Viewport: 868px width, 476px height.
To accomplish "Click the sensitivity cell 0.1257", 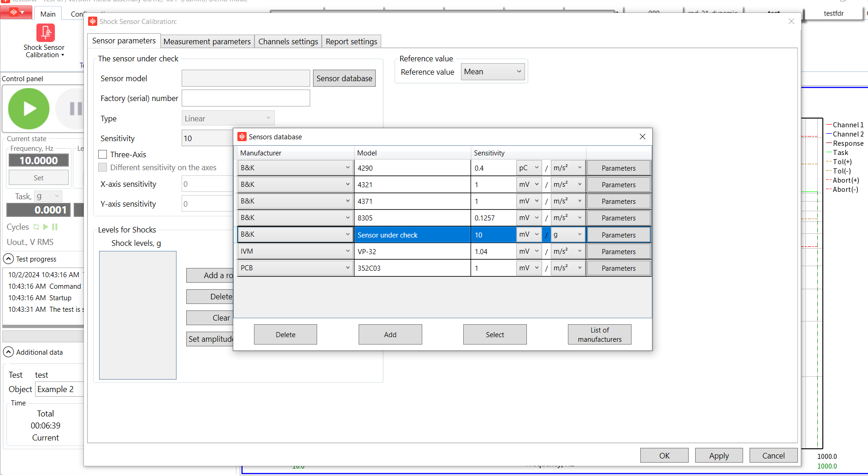I will 494,218.
